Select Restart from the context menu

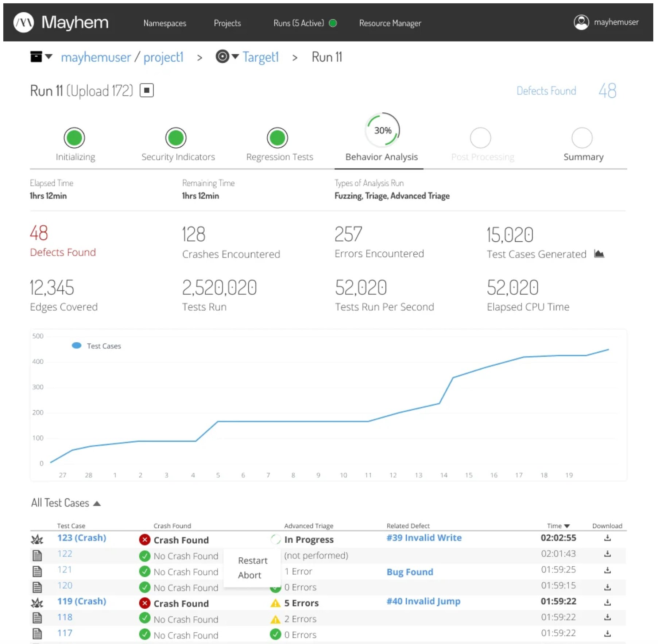(252, 560)
